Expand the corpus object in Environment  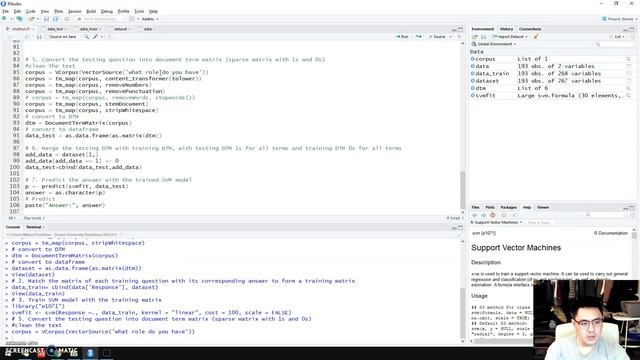coord(473,59)
